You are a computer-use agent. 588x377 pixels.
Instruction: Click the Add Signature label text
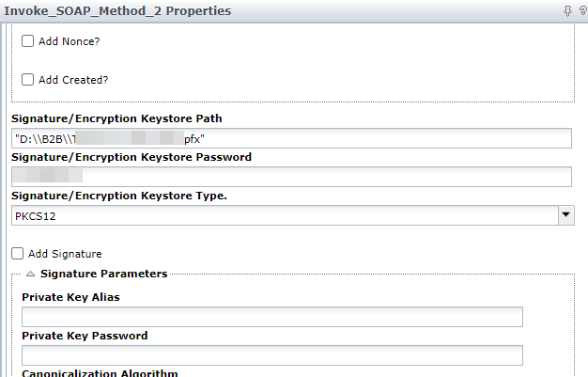[65, 254]
